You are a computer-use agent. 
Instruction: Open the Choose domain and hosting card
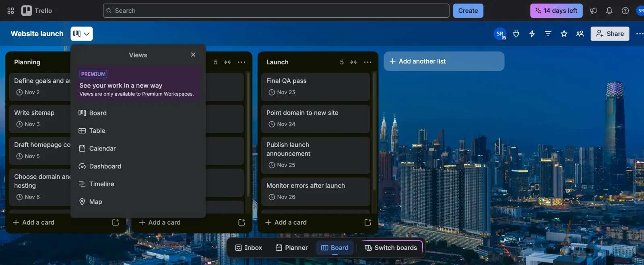40,187
